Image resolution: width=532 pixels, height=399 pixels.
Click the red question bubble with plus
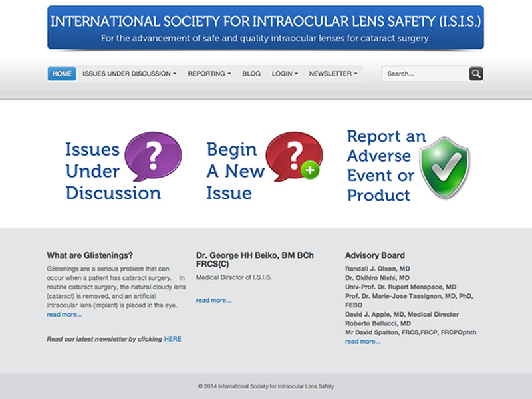tap(293, 157)
